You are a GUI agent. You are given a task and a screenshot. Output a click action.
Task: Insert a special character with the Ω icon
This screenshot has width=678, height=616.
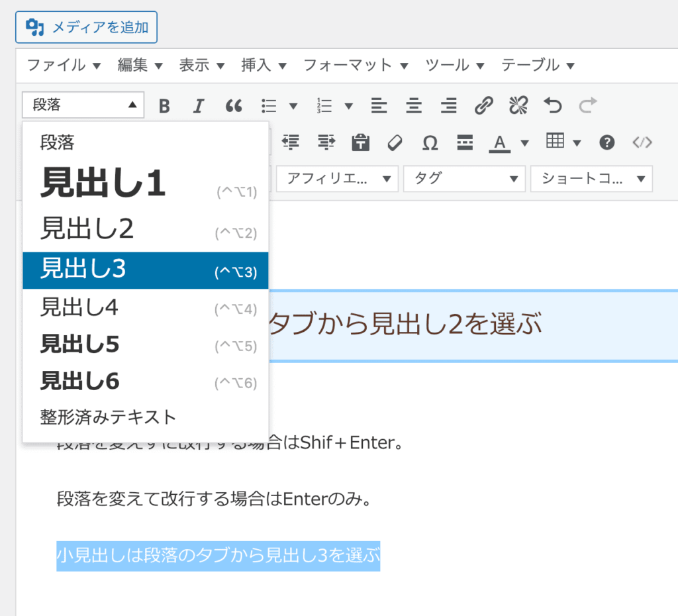pyautogui.click(x=429, y=142)
